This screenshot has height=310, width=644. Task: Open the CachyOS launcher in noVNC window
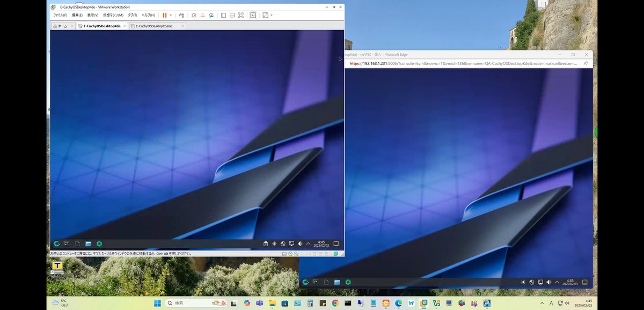coord(305,282)
